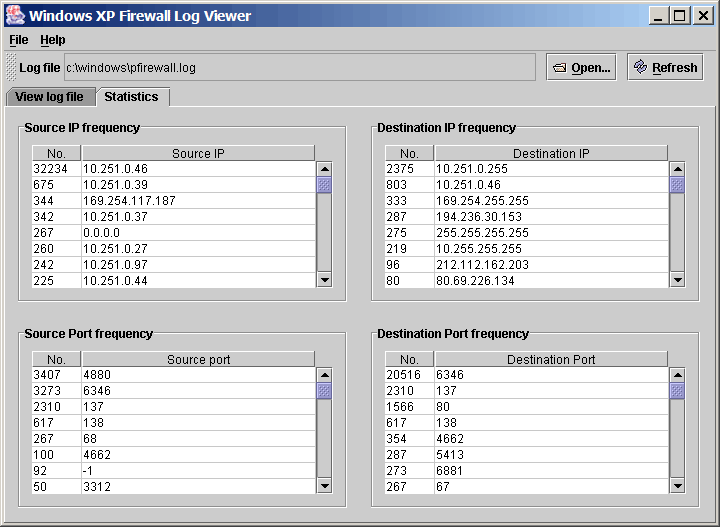Image resolution: width=720 pixels, height=527 pixels.
Task: Click Destination Port table No. column header
Action: tap(409, 359)
